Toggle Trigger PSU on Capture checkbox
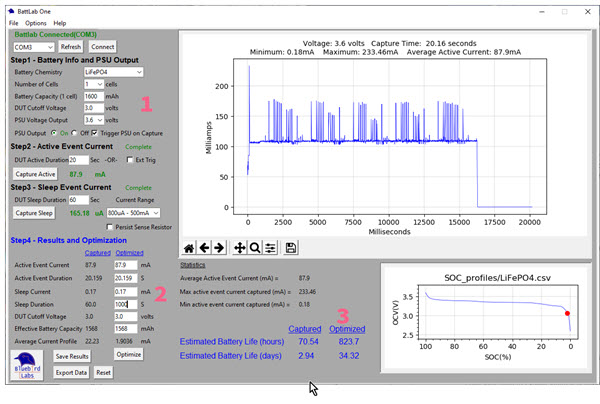The image size is (600, 404). click(x=95, y=133)
